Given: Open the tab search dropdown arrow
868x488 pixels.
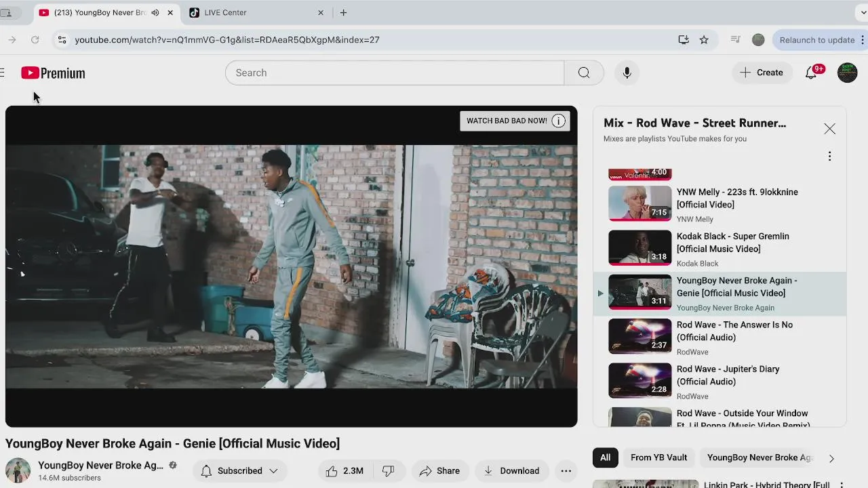Looking at the screenshot, I should click(863, 12).
